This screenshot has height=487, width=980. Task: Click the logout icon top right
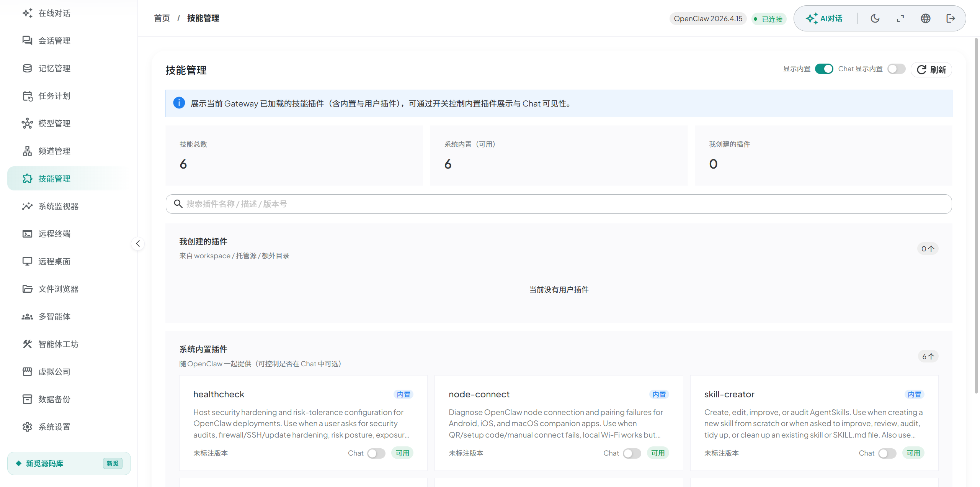[x=951, y=18]
